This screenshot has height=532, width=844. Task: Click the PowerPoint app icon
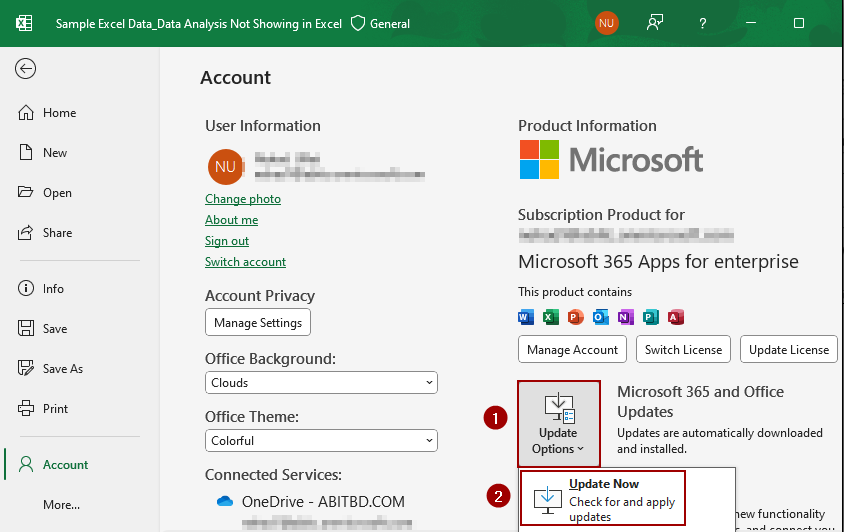tap(576, 317)
